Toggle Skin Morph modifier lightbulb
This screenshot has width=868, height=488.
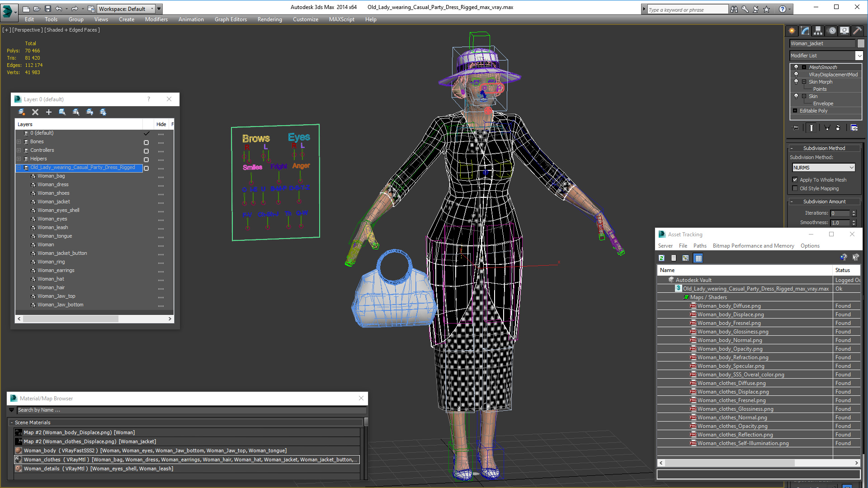point(796,81)
